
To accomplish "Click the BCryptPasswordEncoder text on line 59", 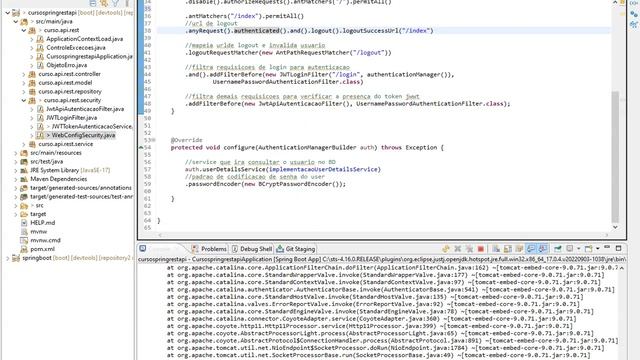I will click(x=296, y=184).
